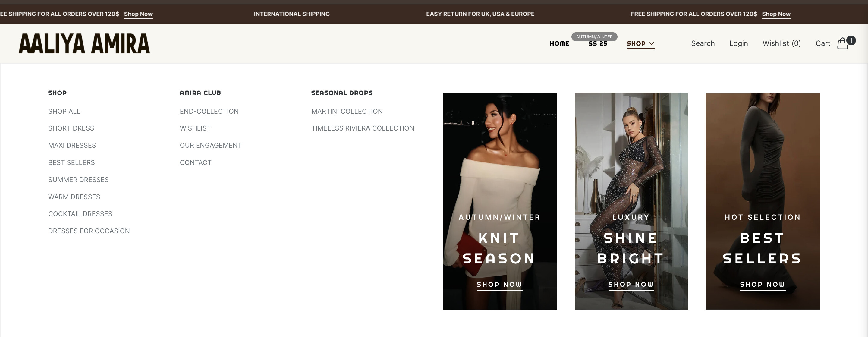Viewport: 868px width, 337px height.
Task: Click Shop Now on Knit Season card
Action: (499, 285)
